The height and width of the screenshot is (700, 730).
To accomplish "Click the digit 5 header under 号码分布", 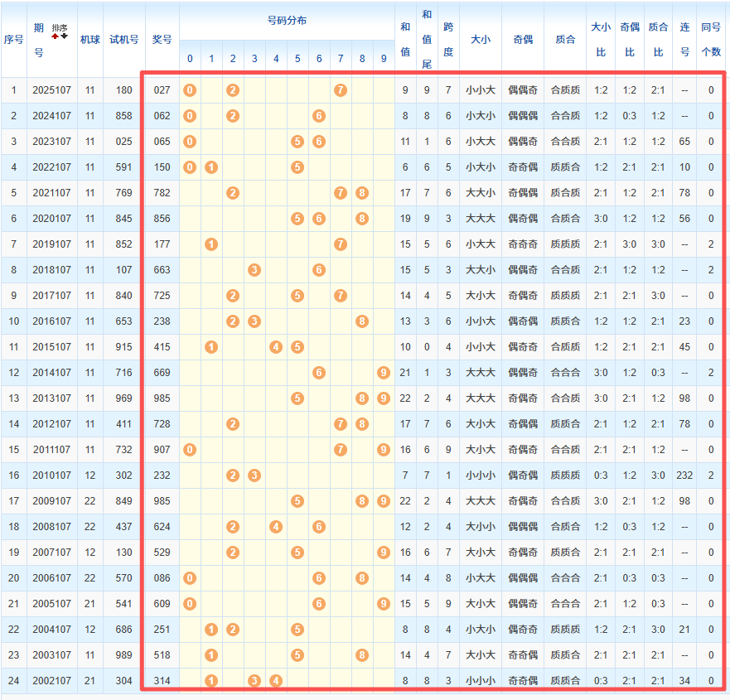I will [297, 59].
